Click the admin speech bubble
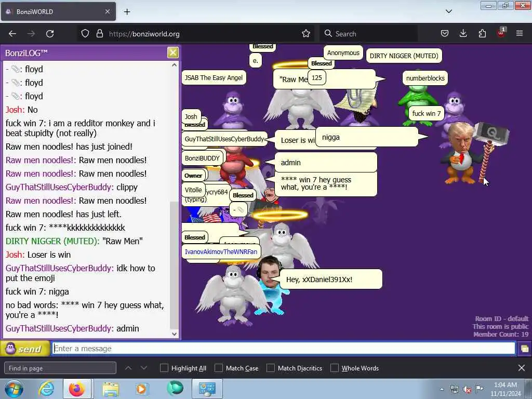Image resolution: width=532 pixels, height=399 pixels. click(326, 163)
